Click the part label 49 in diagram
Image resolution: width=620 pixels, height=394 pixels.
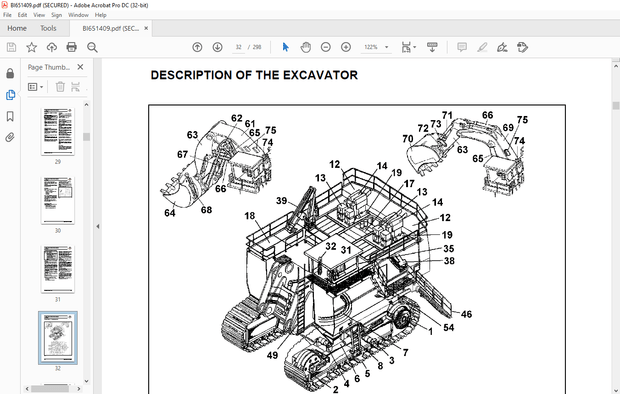coord(272,355)
